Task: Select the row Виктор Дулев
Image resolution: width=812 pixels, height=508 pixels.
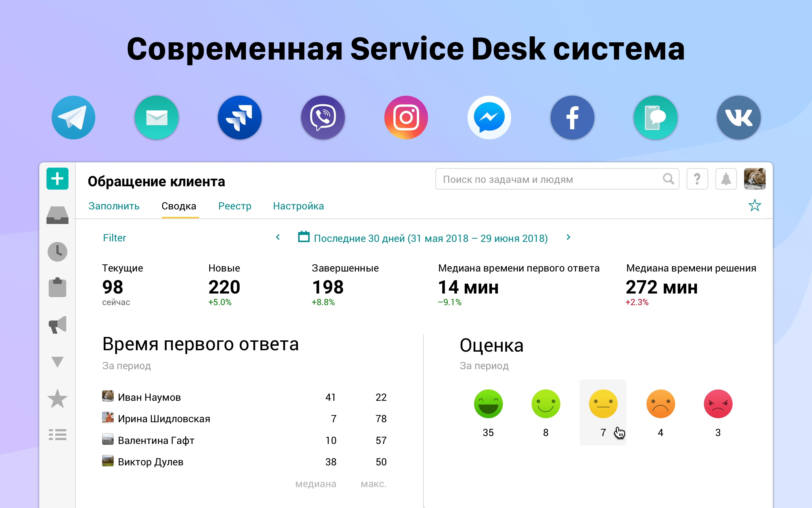Action: click(x=244, y=462)
